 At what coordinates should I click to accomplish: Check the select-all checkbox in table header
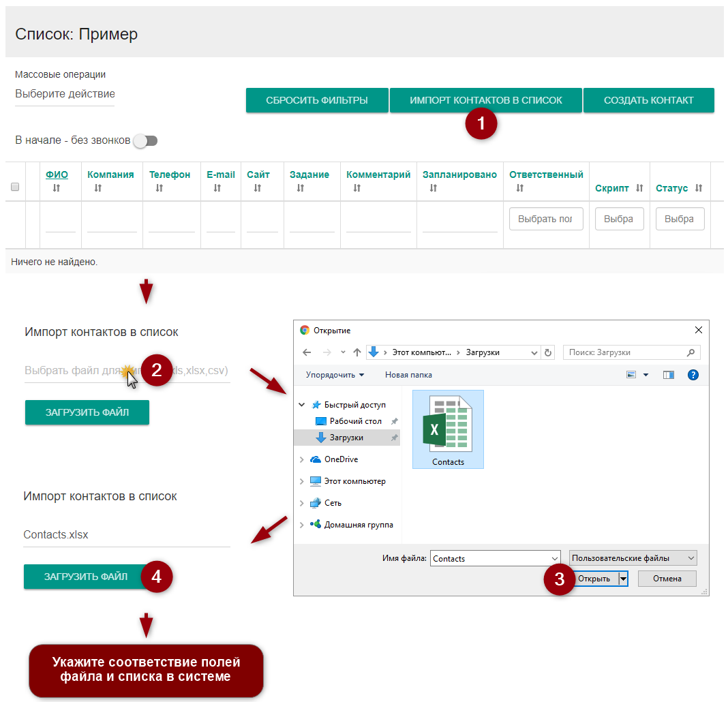pos(15,187)
